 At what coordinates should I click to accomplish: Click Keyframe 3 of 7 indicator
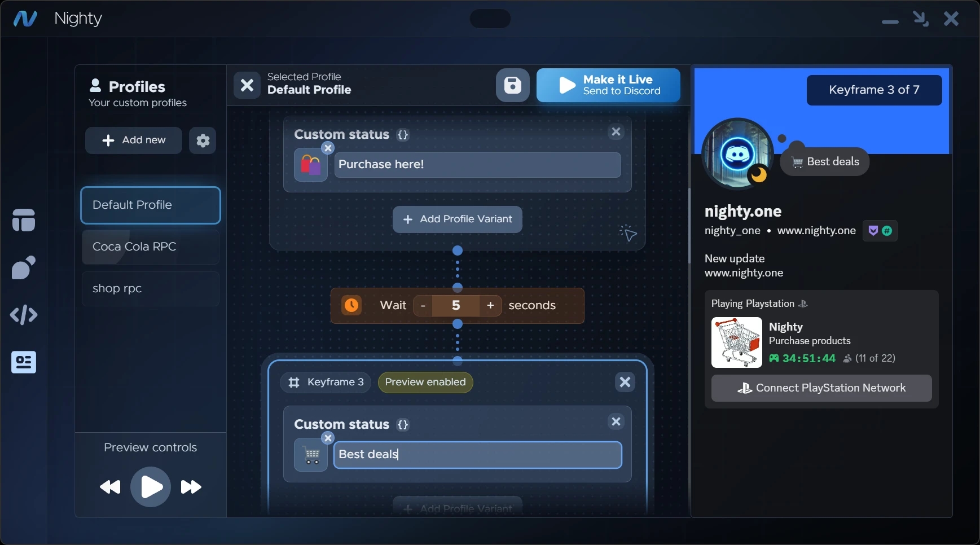[874, 90]
